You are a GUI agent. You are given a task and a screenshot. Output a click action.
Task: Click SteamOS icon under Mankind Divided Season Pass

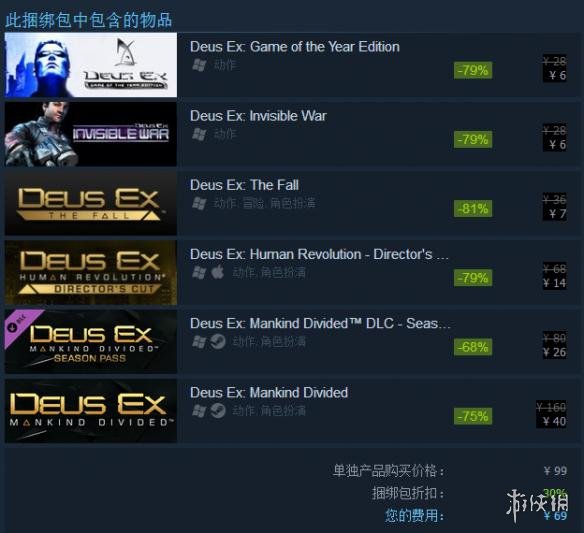(218, 342)
